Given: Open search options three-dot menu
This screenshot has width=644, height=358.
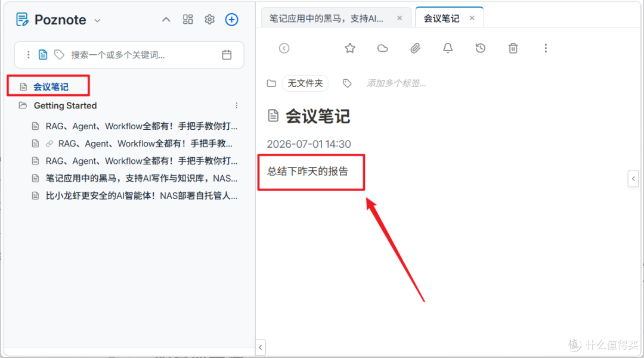Looking at the screenshot, I should click(29, 55).
